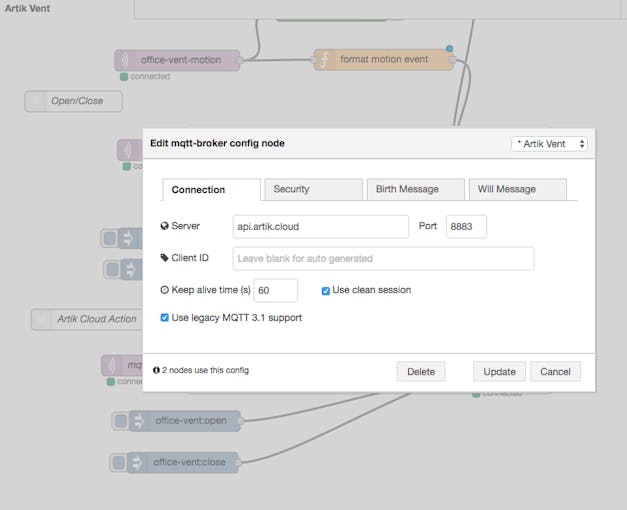This screenshot has width=627, height=510.
Task: Click the info icon near nodes usage
Action: point(156,370)
